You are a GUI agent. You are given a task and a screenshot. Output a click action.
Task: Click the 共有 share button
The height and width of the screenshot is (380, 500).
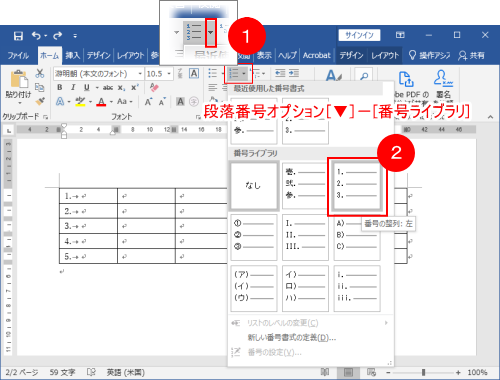[471, 55]
